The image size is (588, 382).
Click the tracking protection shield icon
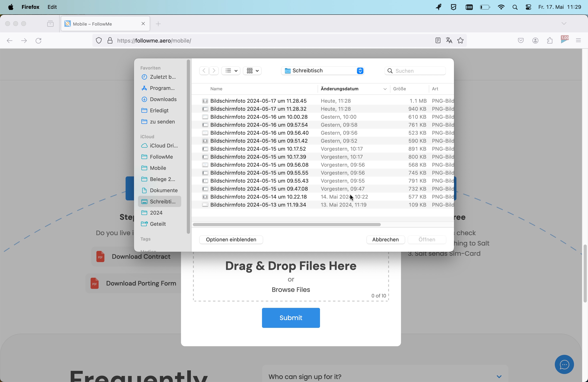[99, 41]
